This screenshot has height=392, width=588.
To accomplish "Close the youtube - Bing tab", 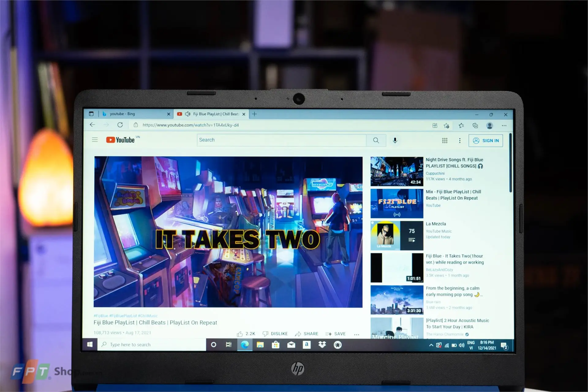I will 168,114.
